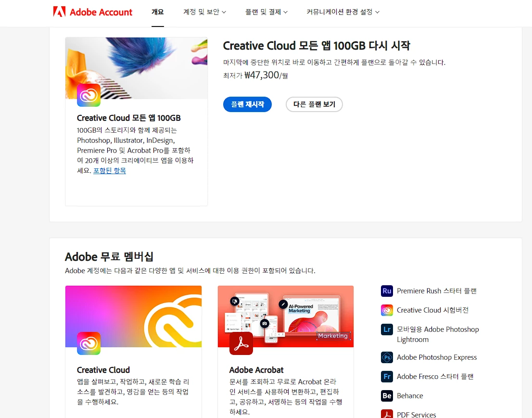Click the ₩47,300/월 price text
532x418 pixels.
(x=266, y=75)
